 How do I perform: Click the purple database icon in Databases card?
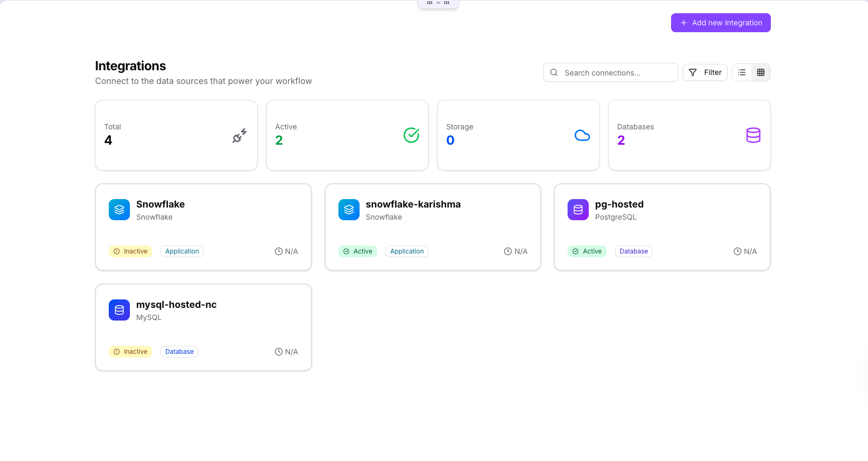(753, 135)
